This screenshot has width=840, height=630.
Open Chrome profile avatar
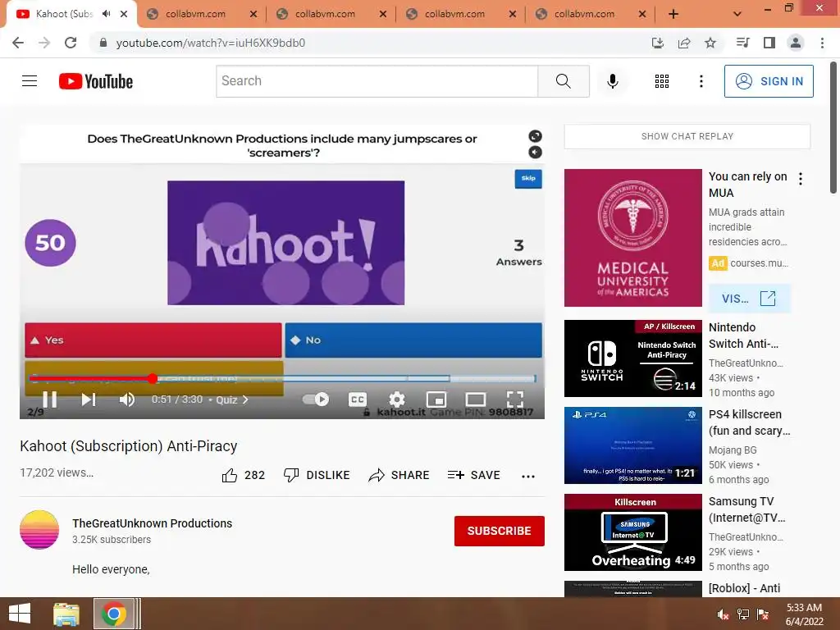[796, 43]
